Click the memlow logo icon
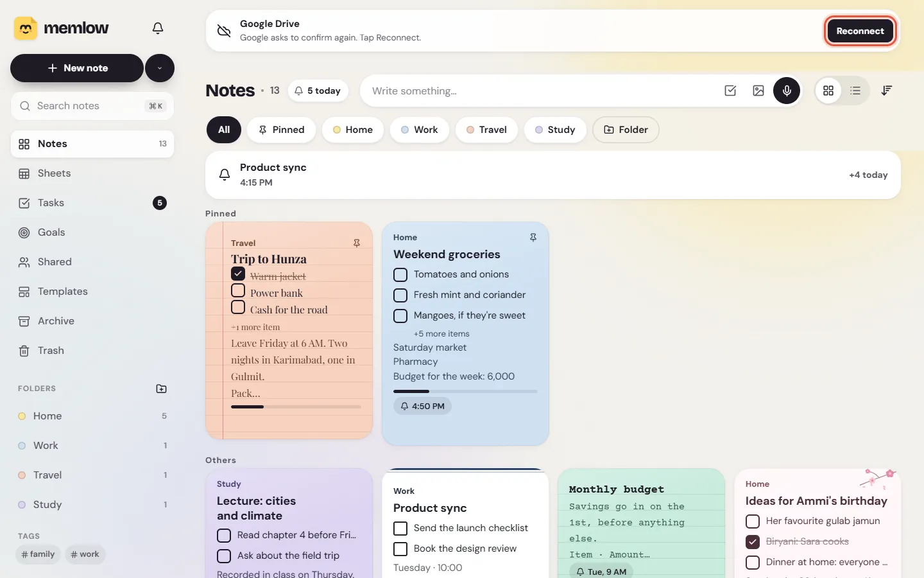 26,28
